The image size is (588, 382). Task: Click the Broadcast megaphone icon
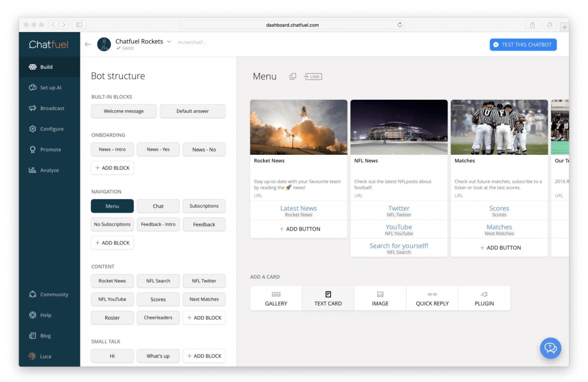[33, 108]
